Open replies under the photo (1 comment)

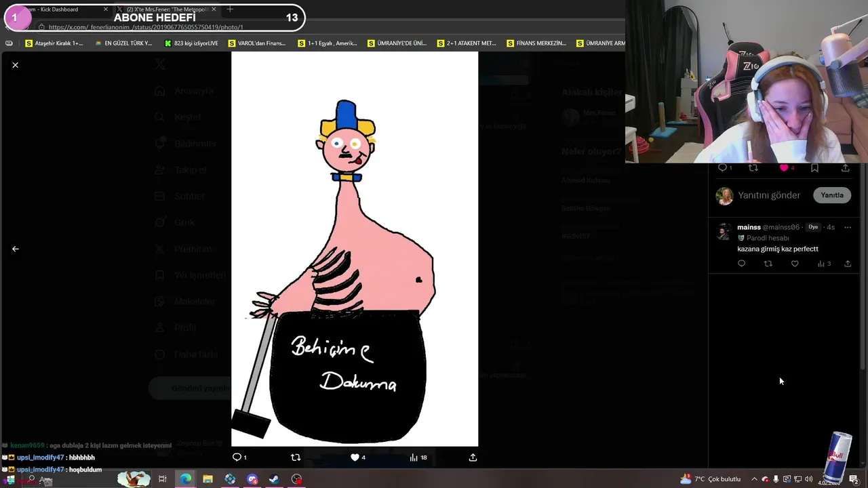[x=239, y=457]
